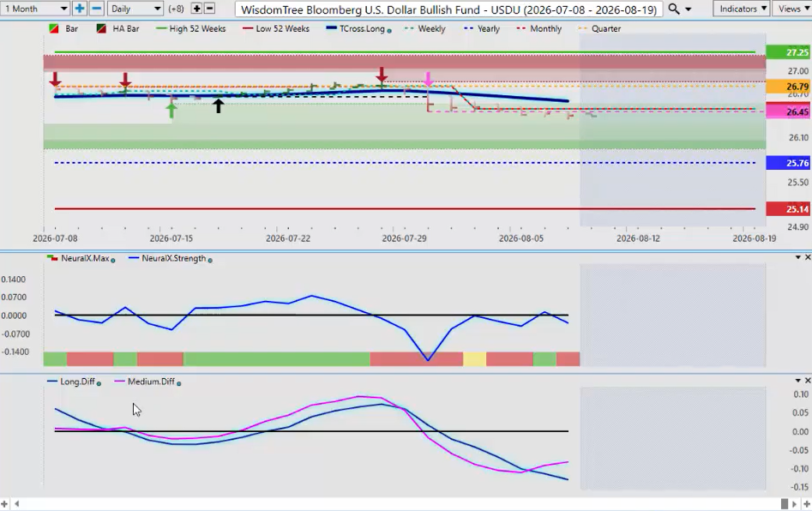Click the scroll-right arrow at bottom
Viewport: 812px width, 511px height.
point(796,504)
